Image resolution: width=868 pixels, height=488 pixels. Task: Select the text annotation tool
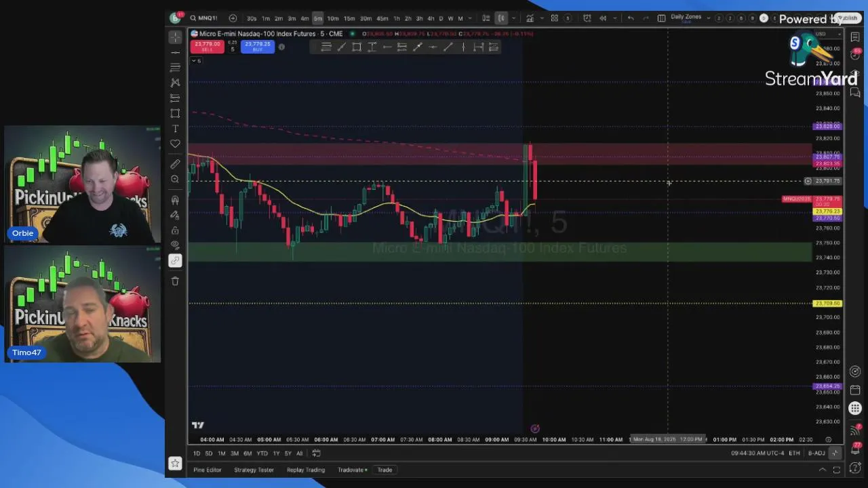point(175,128)
